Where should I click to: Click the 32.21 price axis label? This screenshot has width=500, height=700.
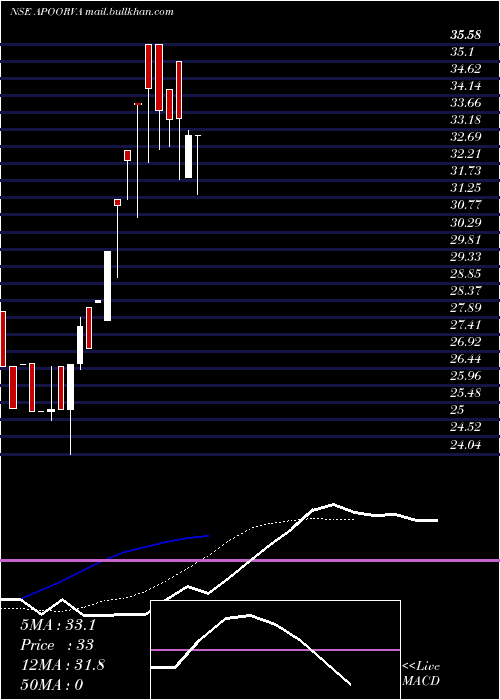pos(466,154)
